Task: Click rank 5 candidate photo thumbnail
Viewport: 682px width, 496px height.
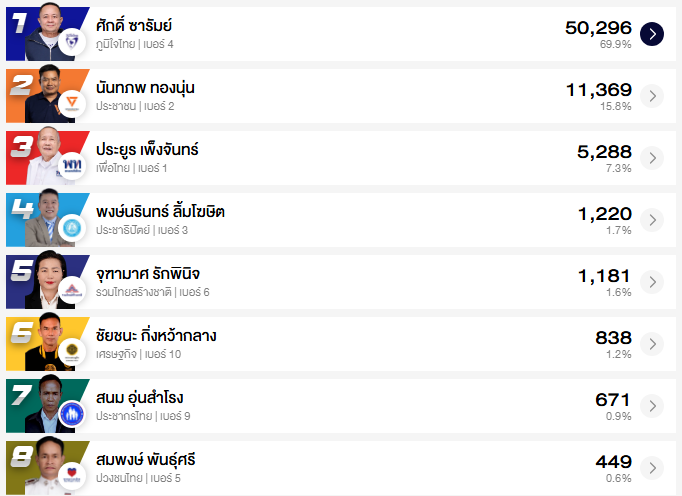Action: (x=45, y=279)
